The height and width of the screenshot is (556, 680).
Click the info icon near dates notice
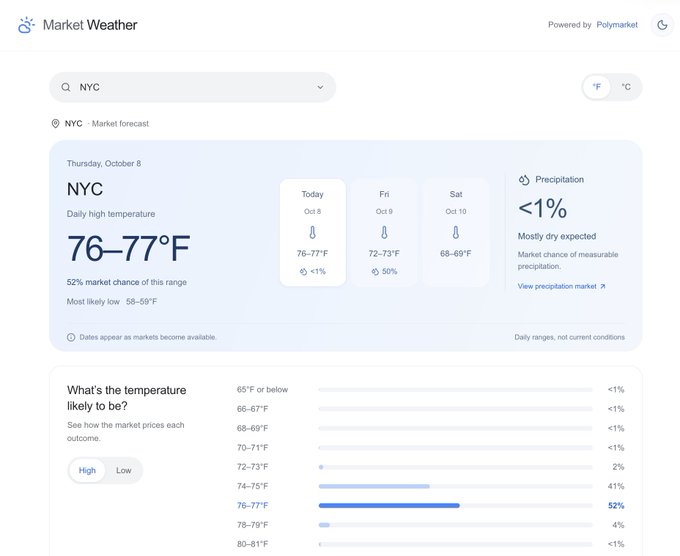click(71, 337)
